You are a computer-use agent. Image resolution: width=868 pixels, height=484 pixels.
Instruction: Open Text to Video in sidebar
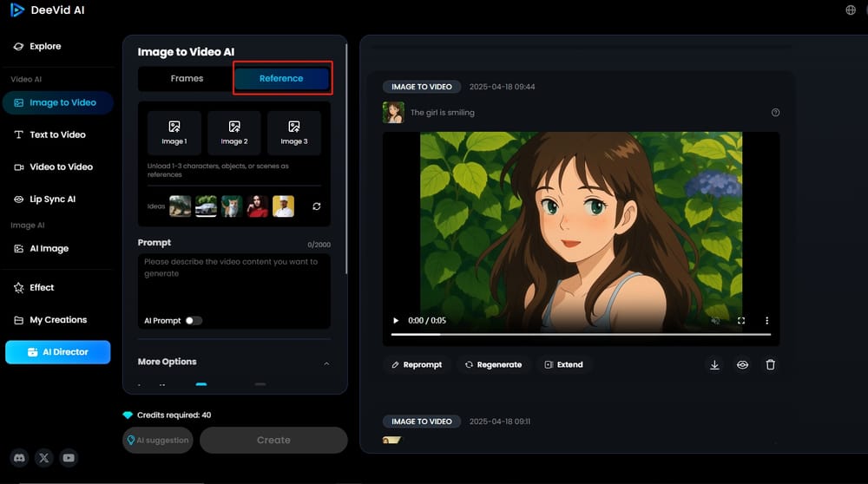pos(57,134)
